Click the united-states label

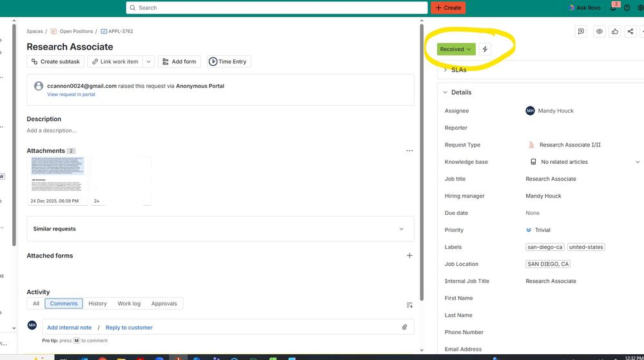[x=586, y=247]
